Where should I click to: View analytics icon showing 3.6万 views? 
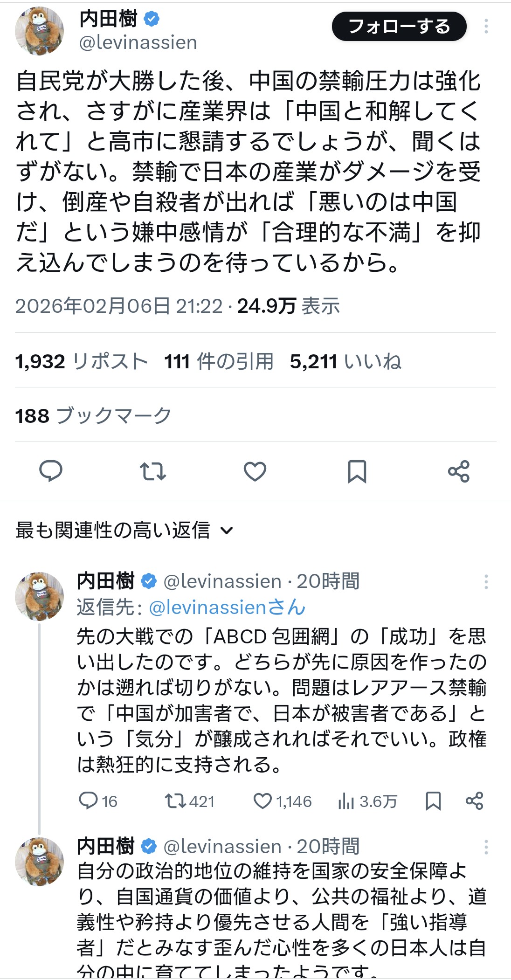point(367,801)
